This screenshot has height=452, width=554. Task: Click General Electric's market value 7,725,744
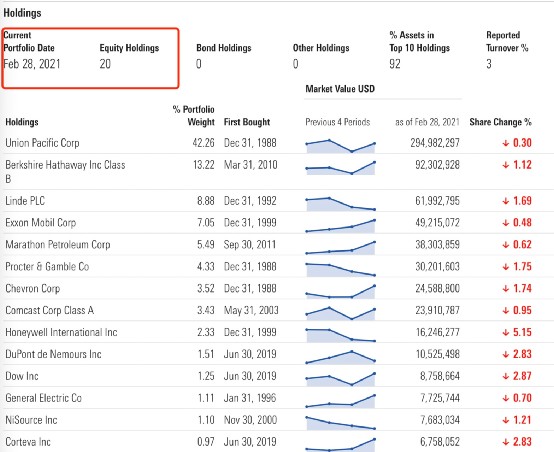click(440, 398)
